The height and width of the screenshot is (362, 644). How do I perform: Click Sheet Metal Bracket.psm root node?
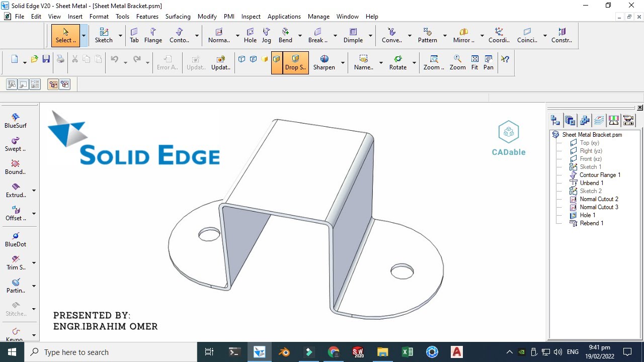click(592, 135)
